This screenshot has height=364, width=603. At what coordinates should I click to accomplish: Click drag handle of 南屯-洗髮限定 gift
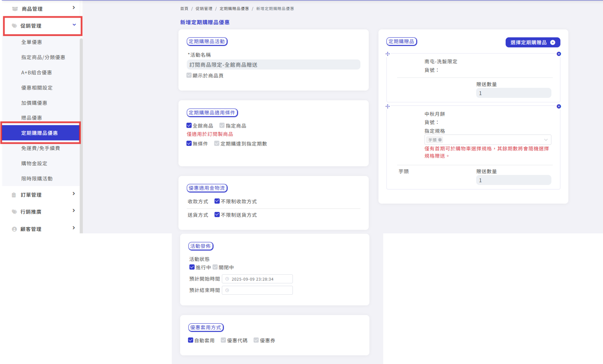(x=388, y=54)
